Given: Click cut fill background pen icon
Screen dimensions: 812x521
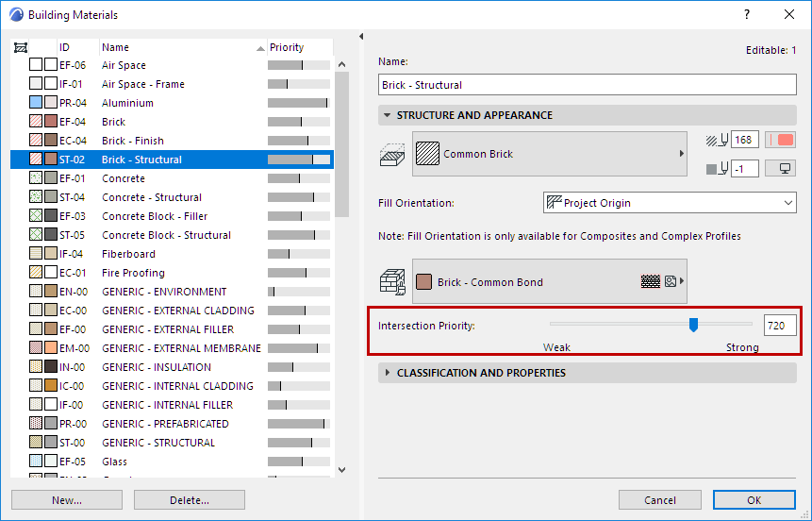Looking at the screenshot, I should 718,169.
